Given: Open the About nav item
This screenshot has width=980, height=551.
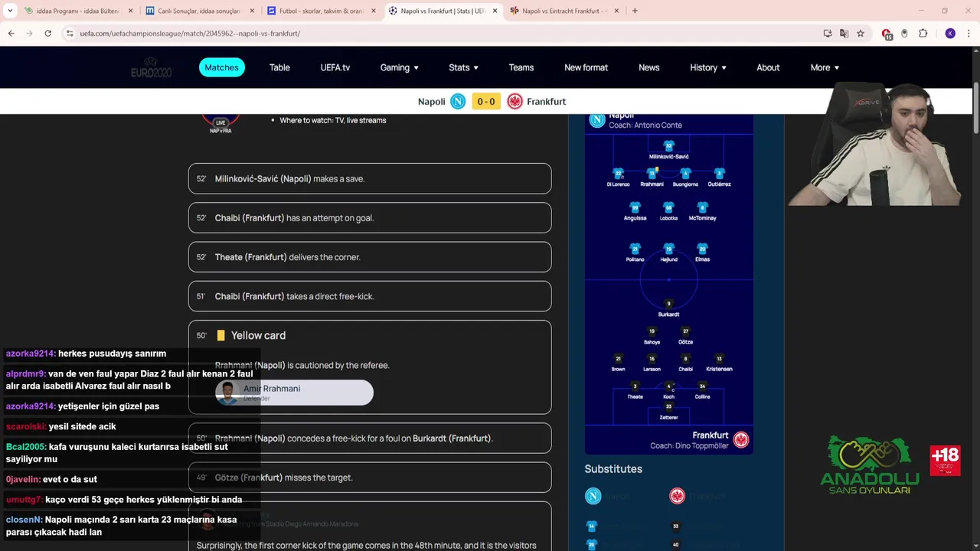Looking at the screenshot, I should 768,67.
